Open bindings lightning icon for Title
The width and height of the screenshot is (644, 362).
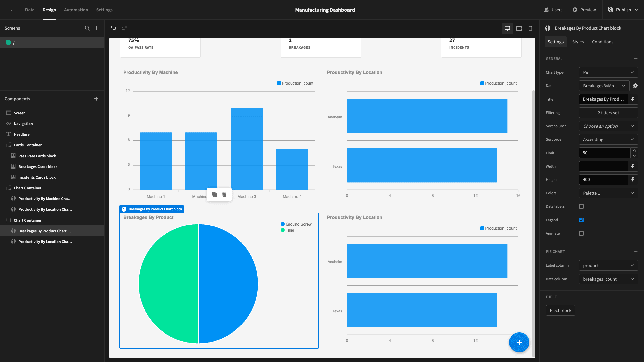[633, 99]
